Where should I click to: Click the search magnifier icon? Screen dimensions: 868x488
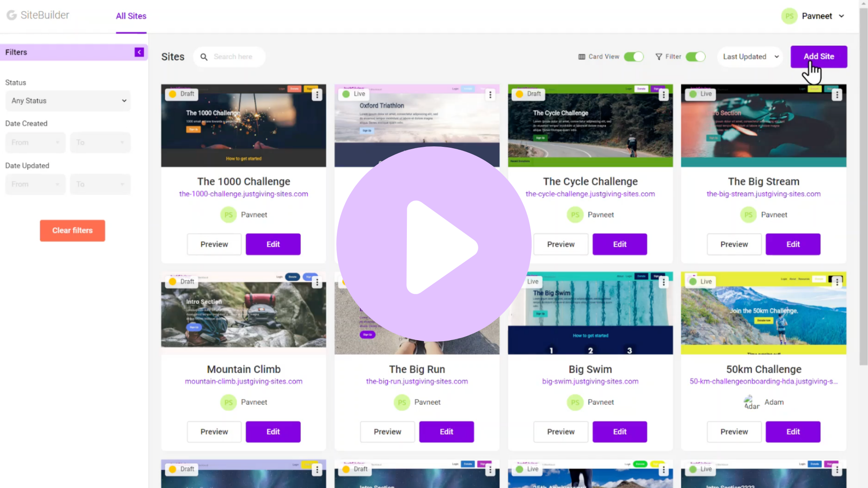pos(204,57)
